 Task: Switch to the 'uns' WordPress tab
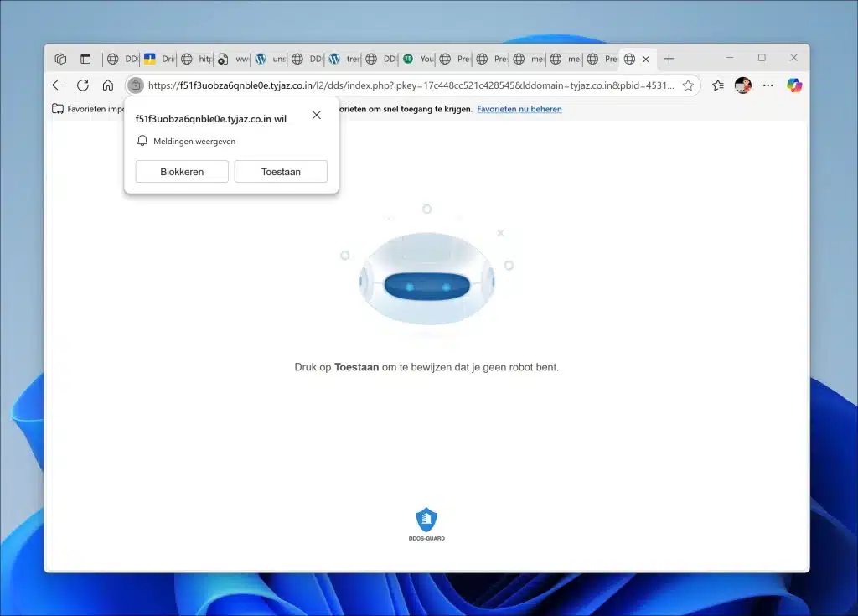(270, 59)
